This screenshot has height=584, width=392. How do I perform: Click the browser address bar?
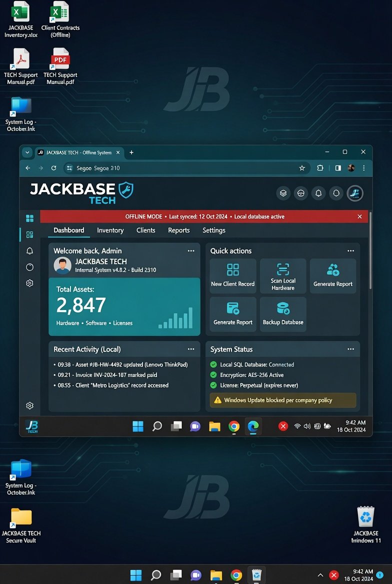point(186,168)
